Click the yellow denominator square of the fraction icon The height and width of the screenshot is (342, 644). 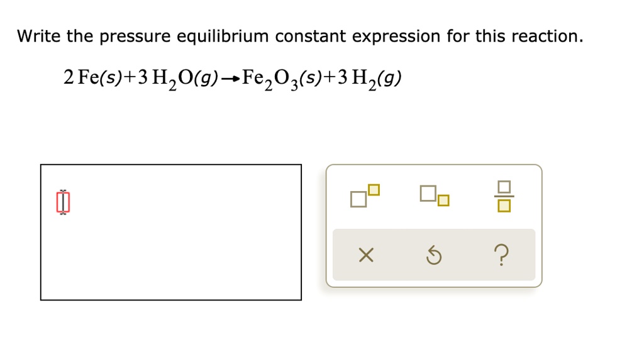(x=504, y=205)
